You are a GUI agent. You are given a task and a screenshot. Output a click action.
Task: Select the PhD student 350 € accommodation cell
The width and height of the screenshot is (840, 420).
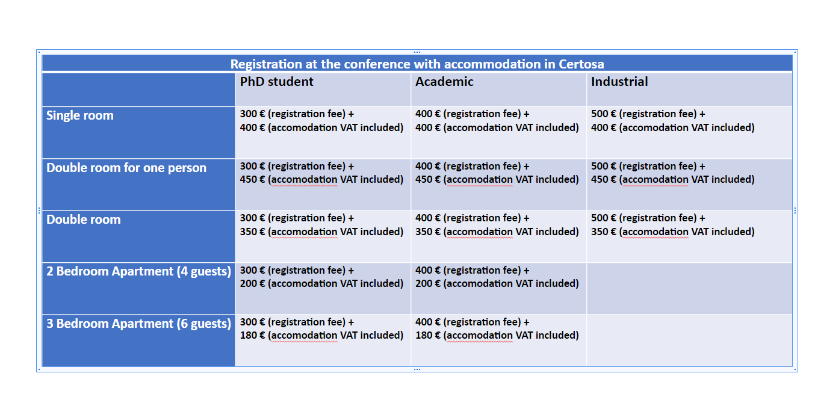click(322, 236)
